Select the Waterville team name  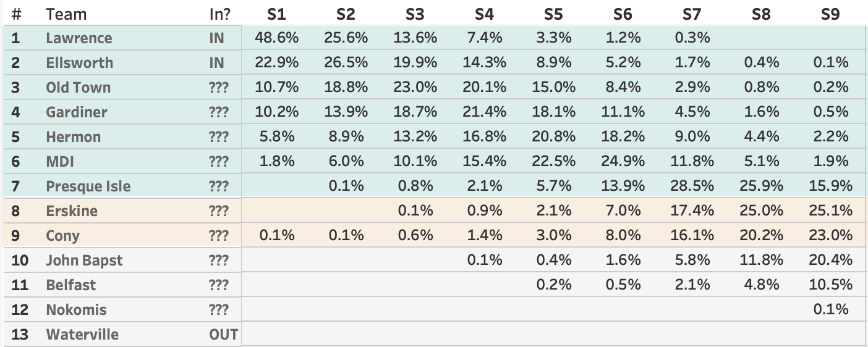82,335
